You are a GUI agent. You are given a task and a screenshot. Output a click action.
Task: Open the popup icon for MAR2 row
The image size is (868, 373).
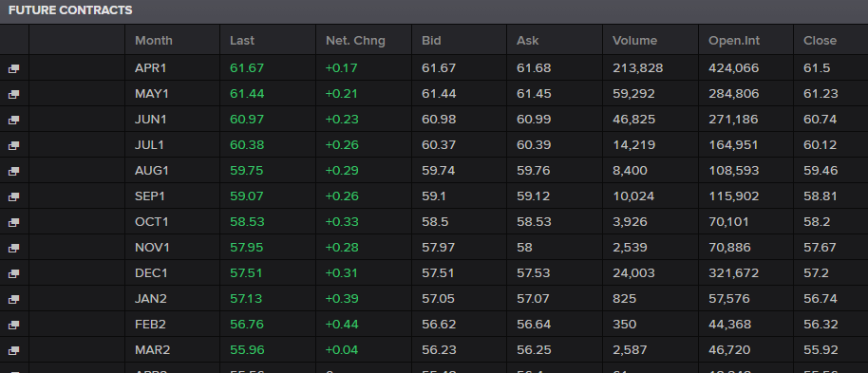click(x=14, y=350)
